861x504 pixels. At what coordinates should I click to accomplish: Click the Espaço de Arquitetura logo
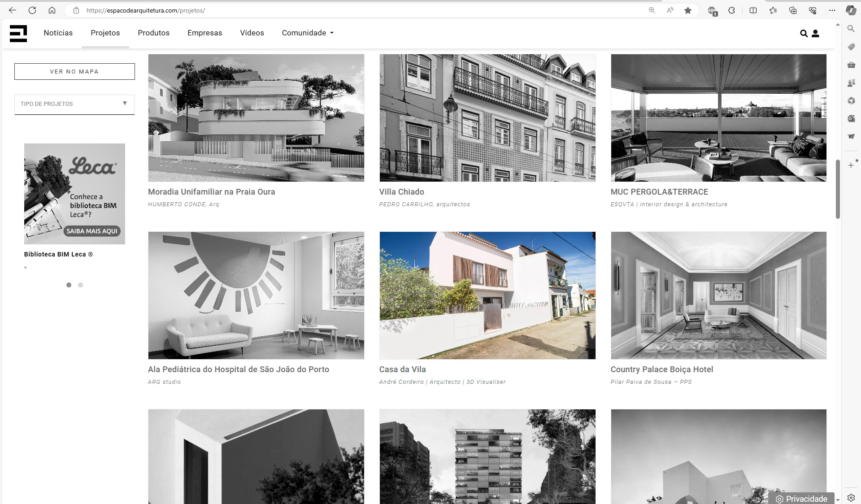[18, 33]
